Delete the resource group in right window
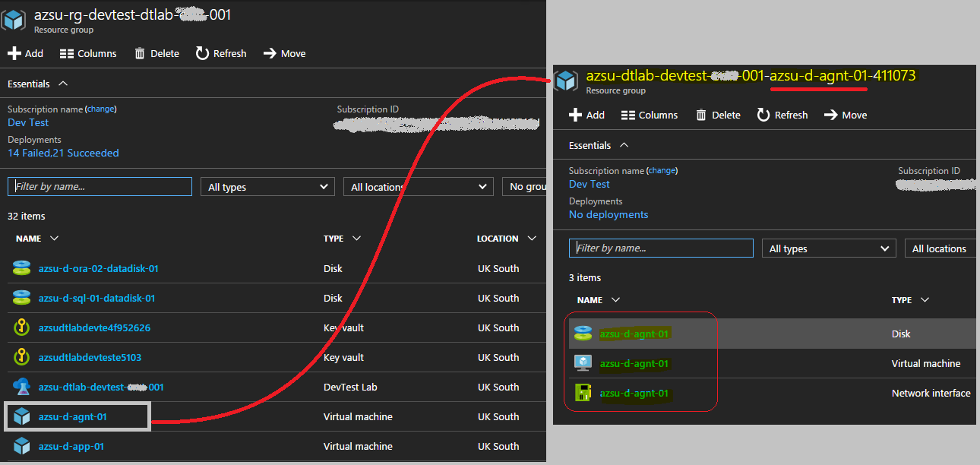Image resolution: width=980 pixels, height=465 pixels. (x=718, y=115)
